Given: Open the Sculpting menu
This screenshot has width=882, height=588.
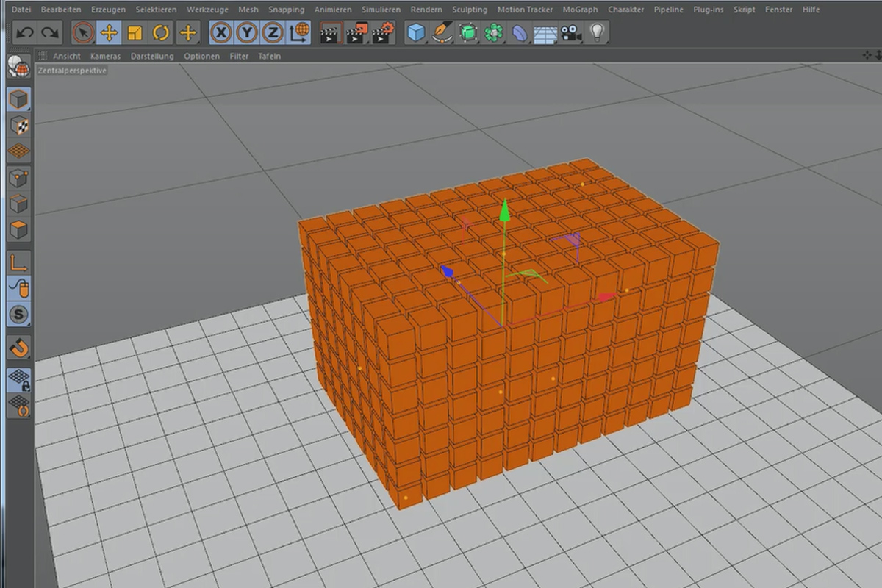Looking at the screenshot, I should click(470, 10).
